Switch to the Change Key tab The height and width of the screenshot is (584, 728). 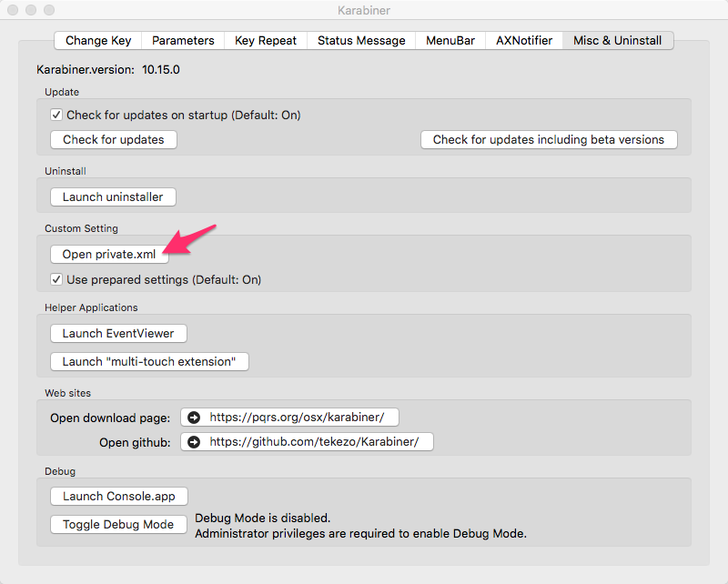click(98, 40)
